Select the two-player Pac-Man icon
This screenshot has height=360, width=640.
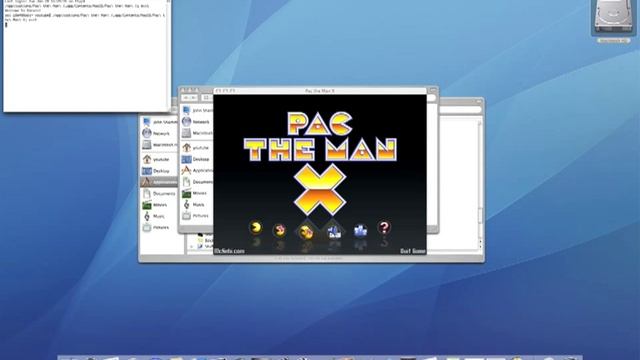pos(306,231)
